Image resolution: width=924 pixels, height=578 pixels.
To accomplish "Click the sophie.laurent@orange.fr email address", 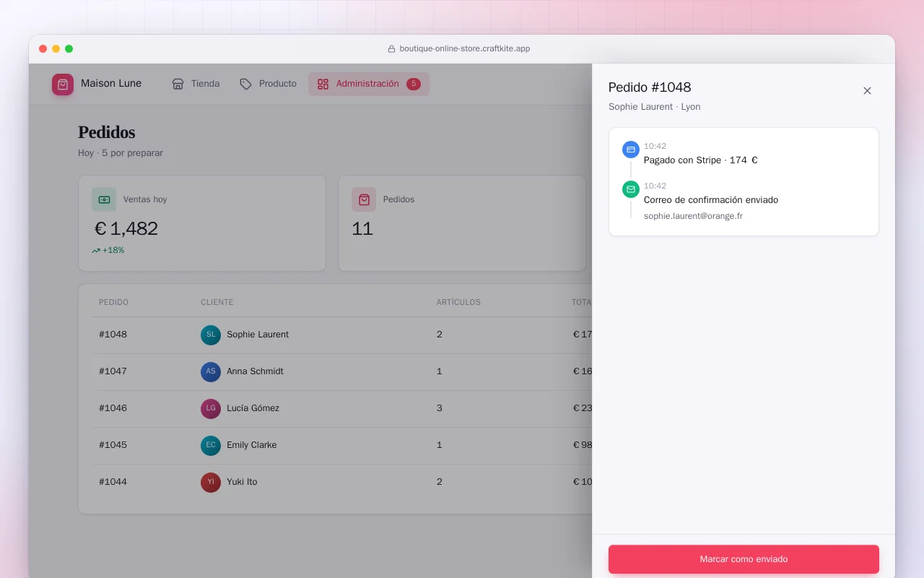I will point(693,216).
